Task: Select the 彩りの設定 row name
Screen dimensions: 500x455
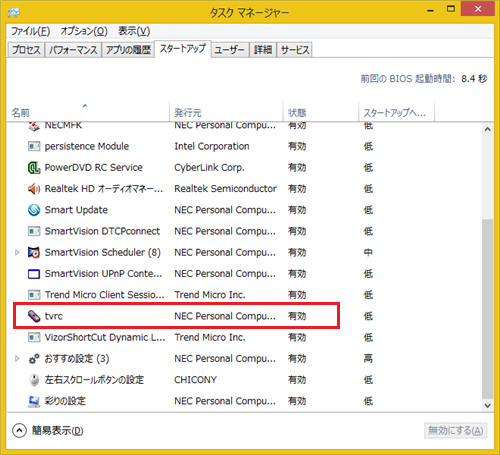Action: coord(65,401)
